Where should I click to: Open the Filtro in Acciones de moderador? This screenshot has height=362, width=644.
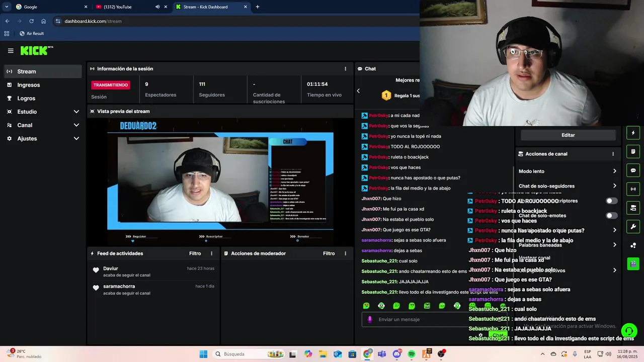pyautogui.click(x=329, y=253)
